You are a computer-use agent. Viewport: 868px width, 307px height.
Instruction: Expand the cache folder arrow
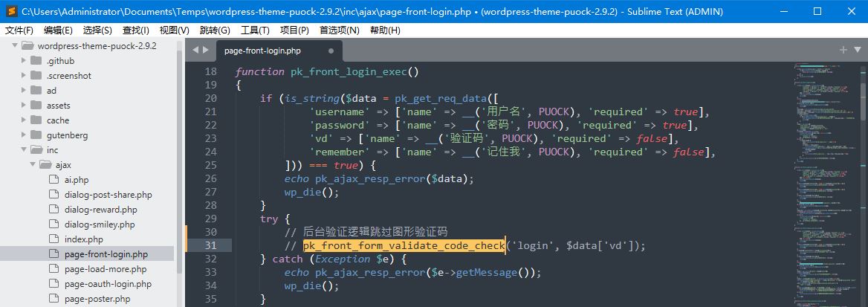24,120
